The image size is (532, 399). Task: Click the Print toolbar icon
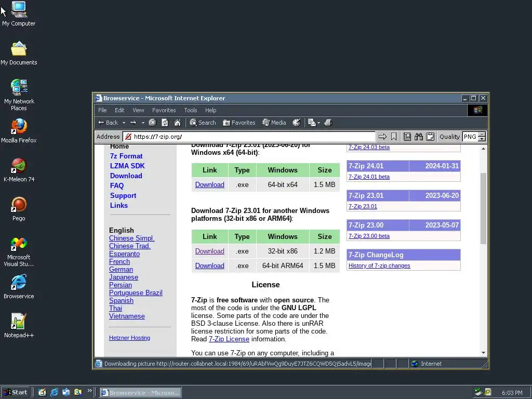click(328, 123)
